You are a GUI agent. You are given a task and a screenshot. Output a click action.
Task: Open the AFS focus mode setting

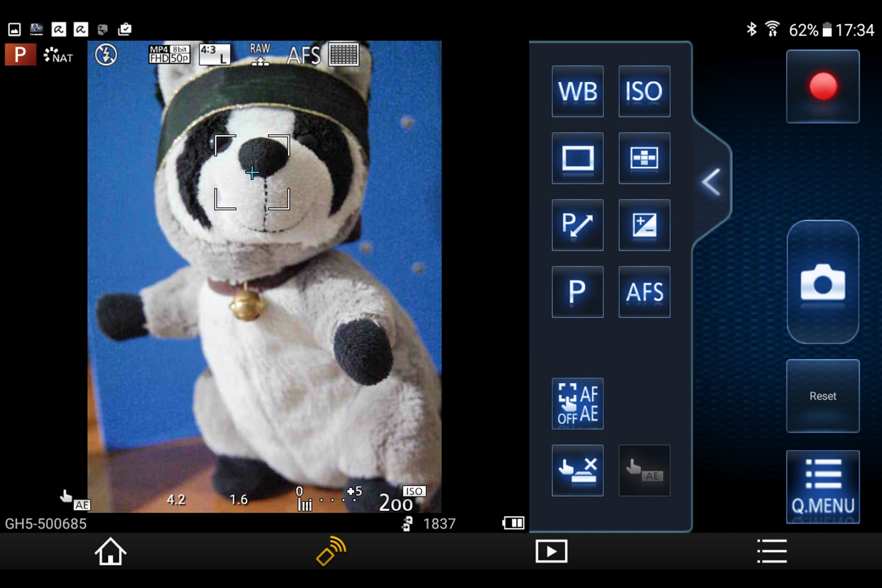click(x=644, y=292)
